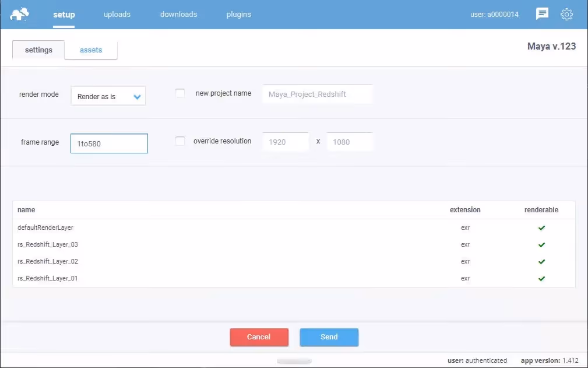Click the project name text field
The width and height of the screenshot is (588, 368).
318,94
